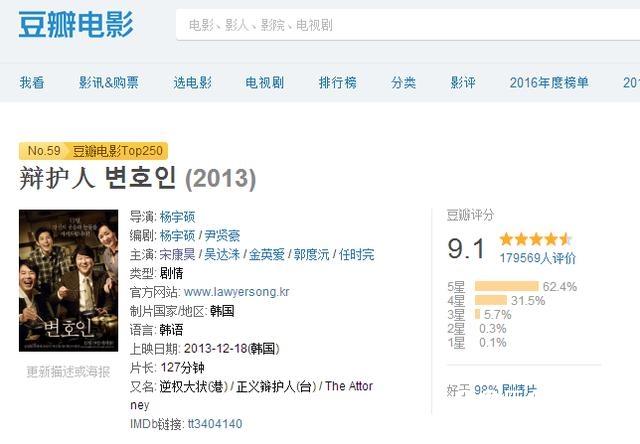Open the 电视剧 navigation item
Screen dimensions: 640x444
click(265, 83)
